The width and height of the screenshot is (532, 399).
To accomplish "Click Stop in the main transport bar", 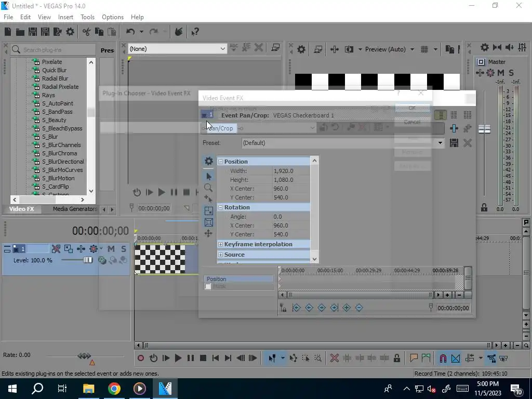I will pos(203,358).
